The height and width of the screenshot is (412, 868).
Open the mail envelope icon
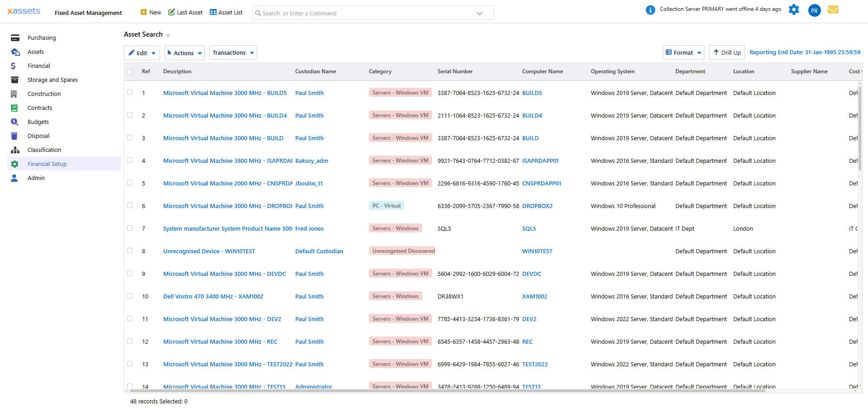[x=833, y=9]
